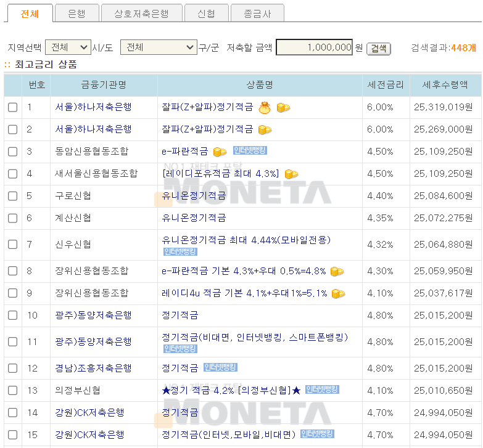
Task: Click 4.32% rate for 신우신협
Action: point(380,245)
